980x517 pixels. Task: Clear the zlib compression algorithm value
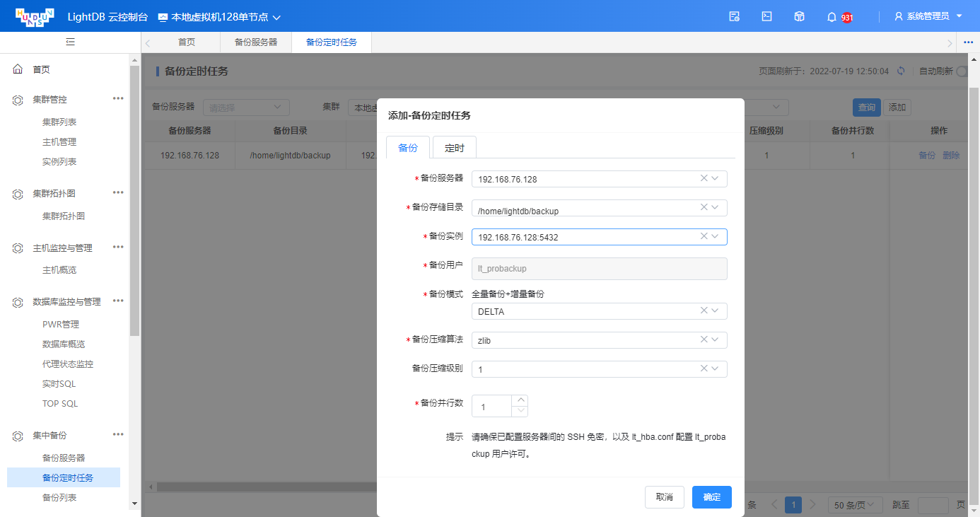pos(704,339)
